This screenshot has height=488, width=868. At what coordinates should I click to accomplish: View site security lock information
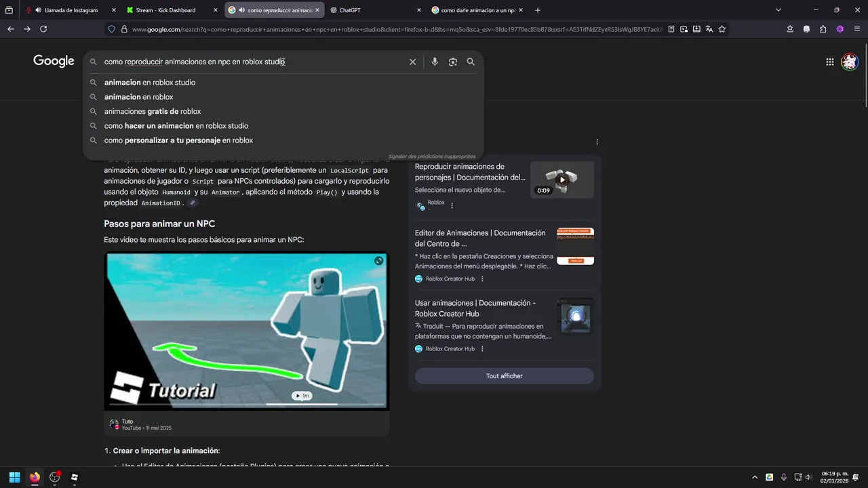click(x=124, y=29)
